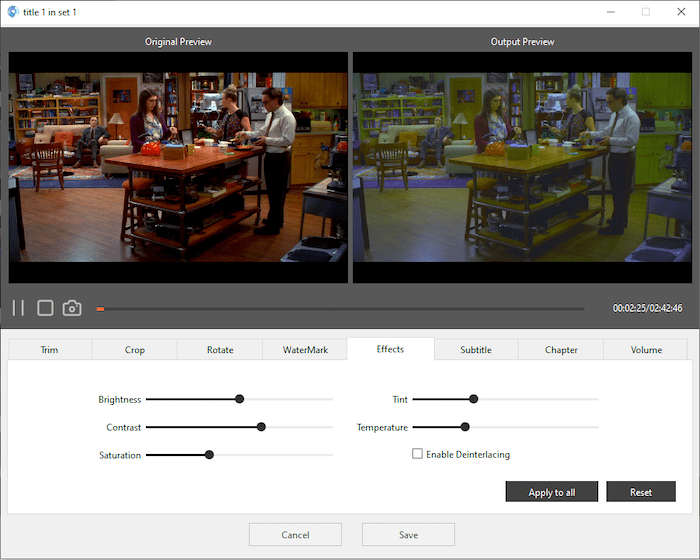
Task: Click the Apply to all button
Action: point(552,492)
